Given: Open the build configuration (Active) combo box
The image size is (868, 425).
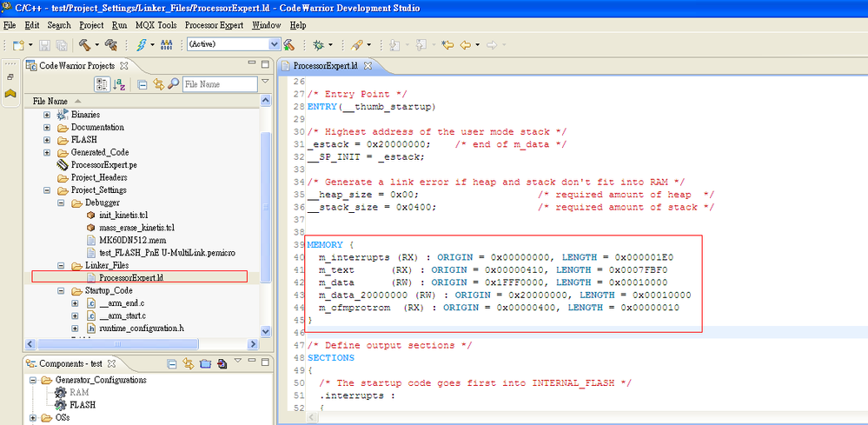Looking at the screenshot, I should pyautogui.click(x=233, y=44).
